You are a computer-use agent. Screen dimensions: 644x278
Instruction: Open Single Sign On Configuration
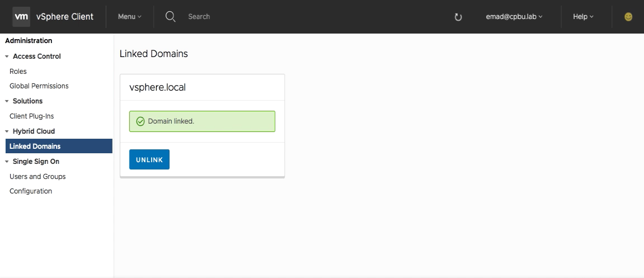(x=31, y=191)
